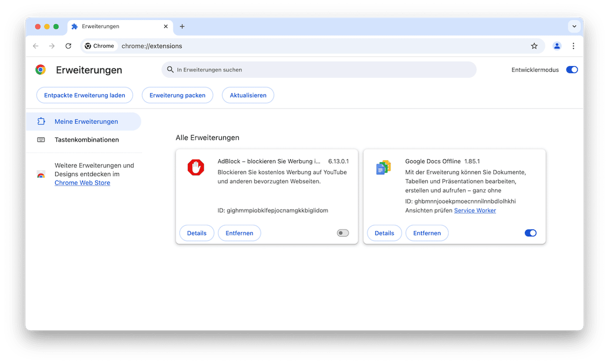Open the Service Worker link
609x364 pixels.
475,211
